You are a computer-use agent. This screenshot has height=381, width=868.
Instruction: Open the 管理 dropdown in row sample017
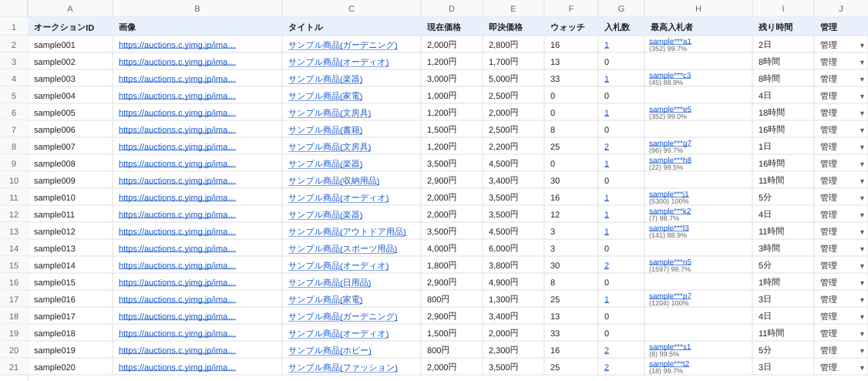862,317
